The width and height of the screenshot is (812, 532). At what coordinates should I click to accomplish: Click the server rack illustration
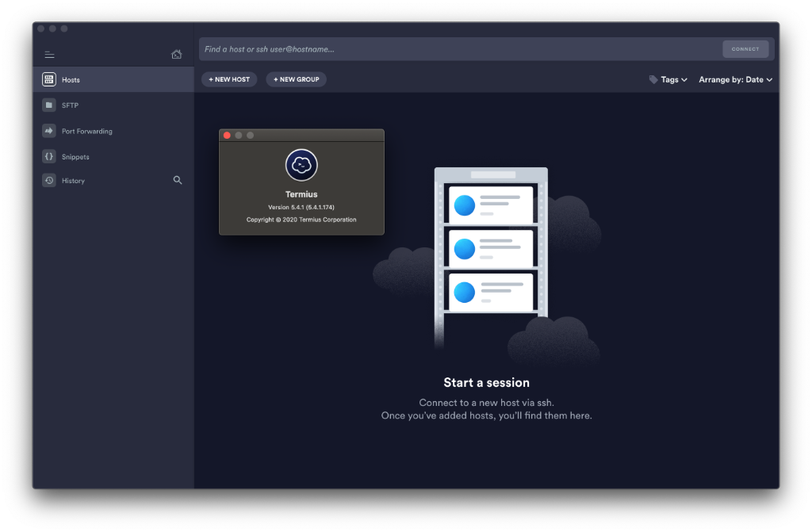pyautogui.click(x=491, y=256)
